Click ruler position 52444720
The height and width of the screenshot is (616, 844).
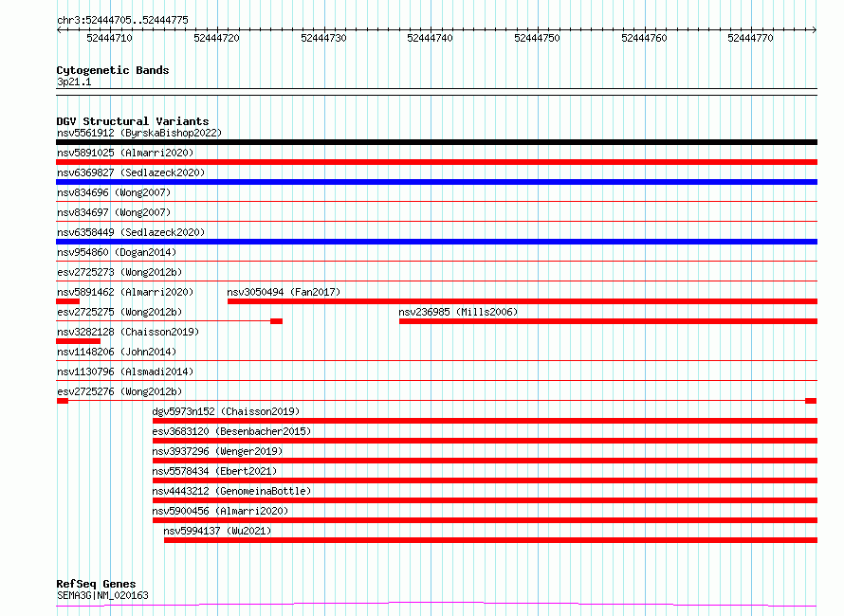216,38
